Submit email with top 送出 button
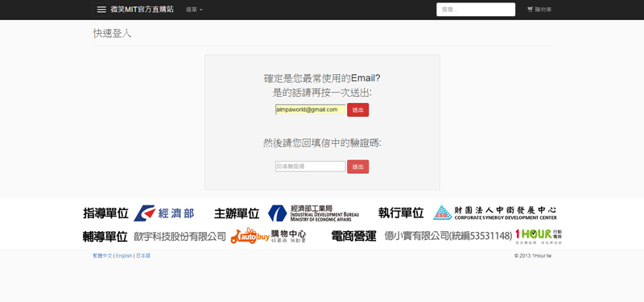This screenshot has height=302, width=644. click(x=357, y=110)
